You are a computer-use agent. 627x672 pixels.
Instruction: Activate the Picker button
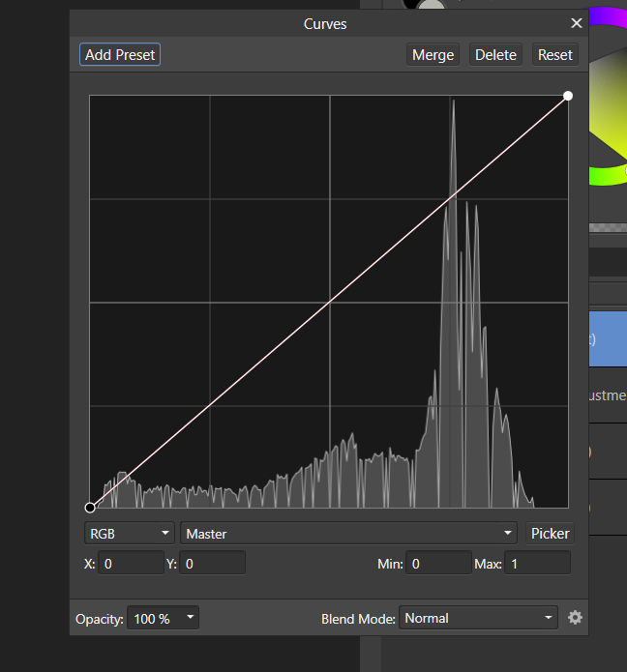(550, 533)
